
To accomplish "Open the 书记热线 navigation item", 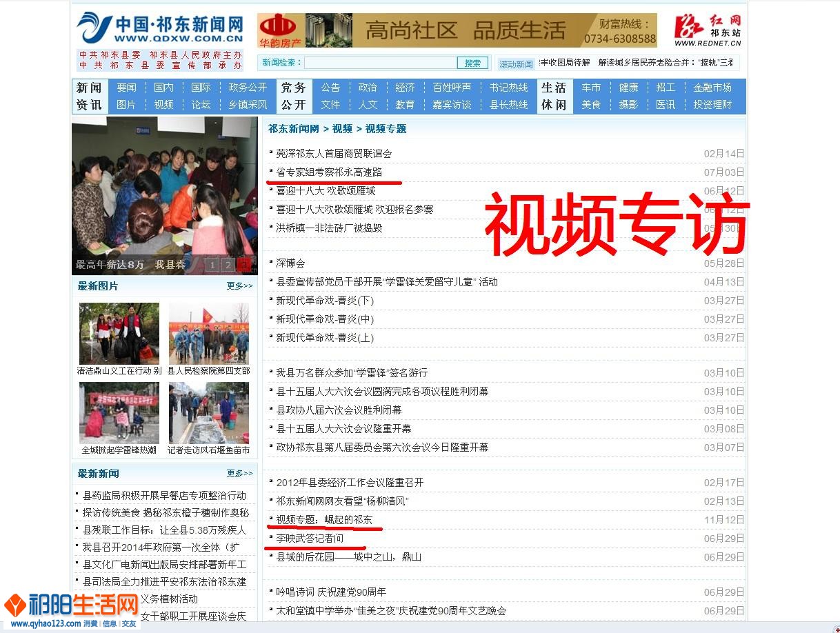I will 508,88.
